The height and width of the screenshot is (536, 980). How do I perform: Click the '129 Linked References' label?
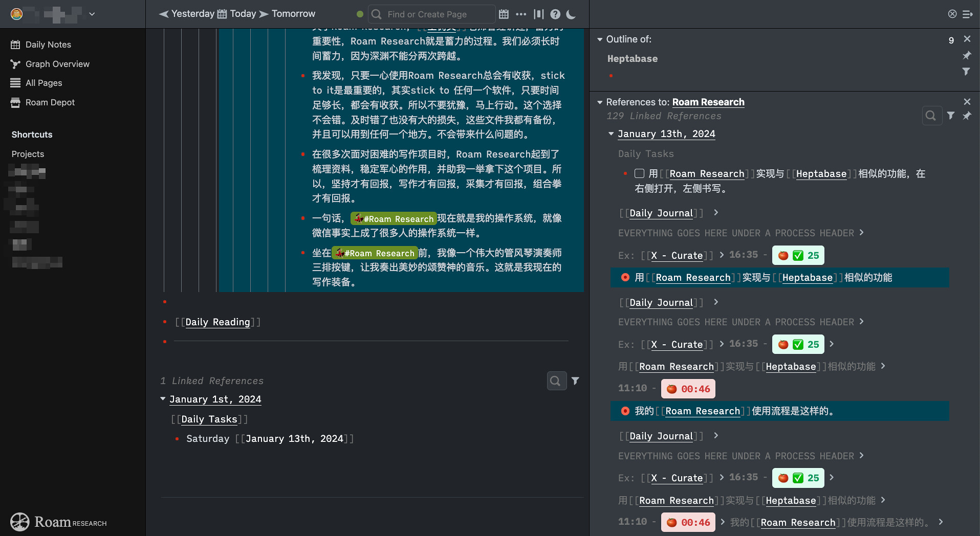pos(664,116)
